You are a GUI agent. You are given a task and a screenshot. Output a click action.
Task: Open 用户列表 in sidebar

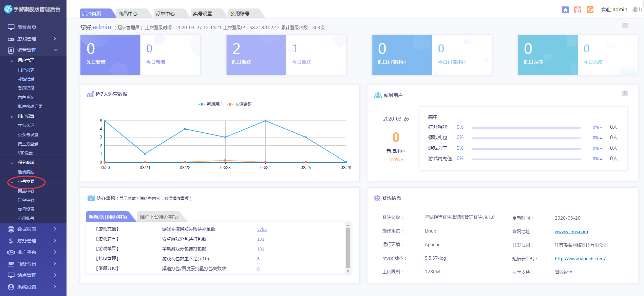26,70
